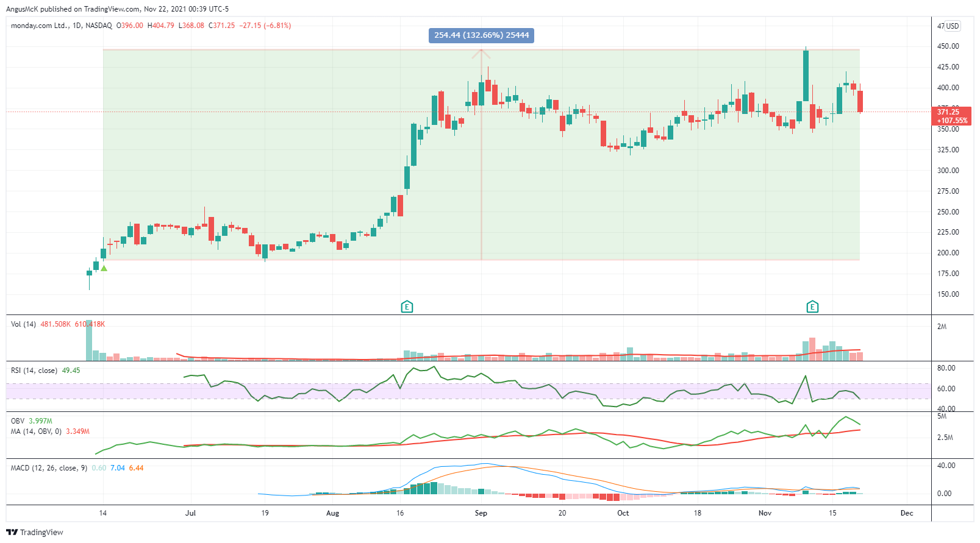
Task: Click the MACD signal value 6.44
Action: [136, 468]
